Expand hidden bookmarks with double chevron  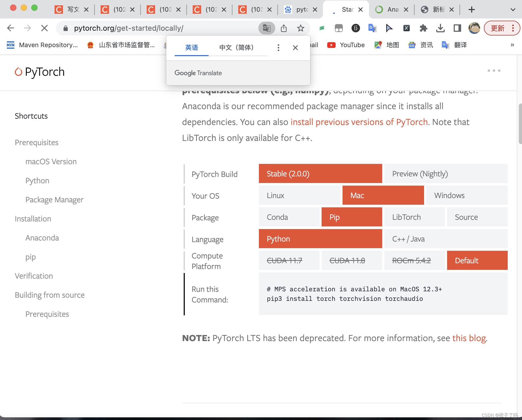pyautogui.click(x=512, y=45)
